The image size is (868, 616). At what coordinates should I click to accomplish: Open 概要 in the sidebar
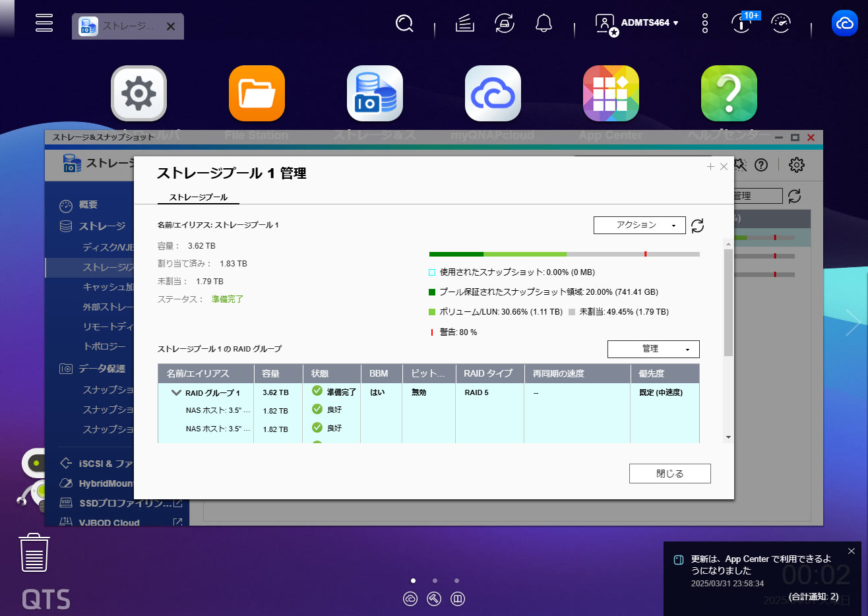point(88,205)
